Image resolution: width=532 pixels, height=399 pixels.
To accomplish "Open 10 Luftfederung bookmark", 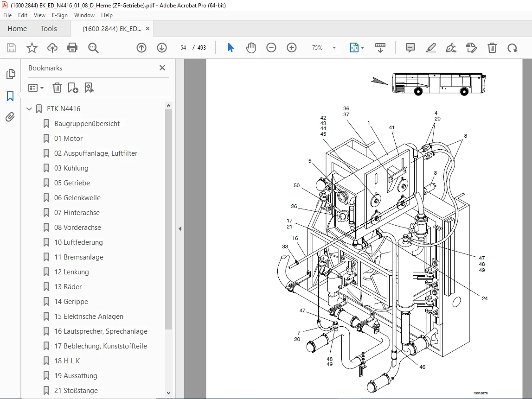I will pyautogui.click(x=78, y=242).
